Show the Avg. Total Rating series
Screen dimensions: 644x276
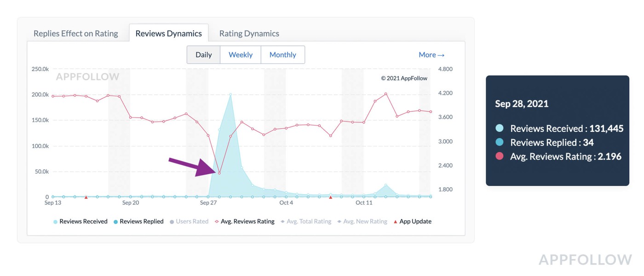pos(306,222)
